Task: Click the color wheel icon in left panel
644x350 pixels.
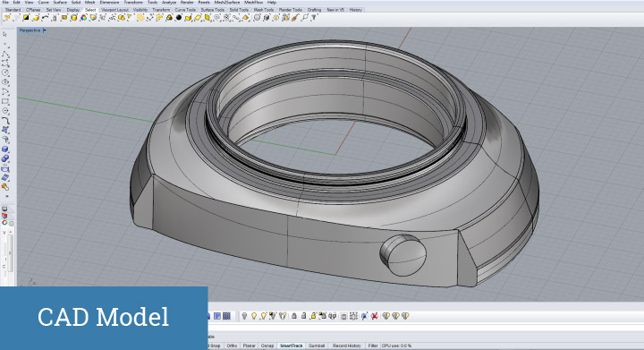Action: click(x=4, y=223)
